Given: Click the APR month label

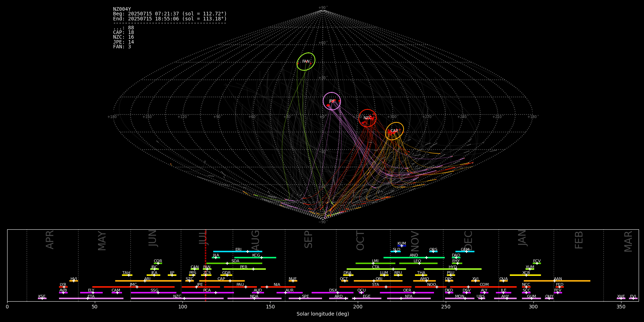Looking at the screenshot, I should tap(50, 240).
